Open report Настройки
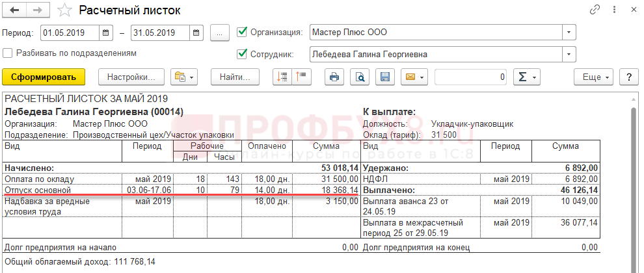This screenshot has height=273, width=644. [x=131, y=77]
